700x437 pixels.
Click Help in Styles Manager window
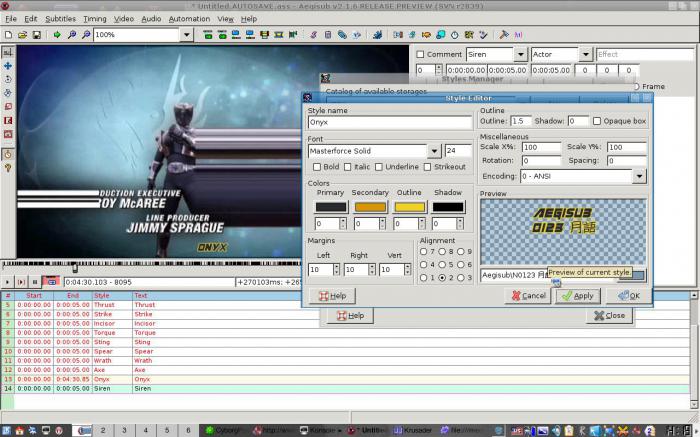350,316
